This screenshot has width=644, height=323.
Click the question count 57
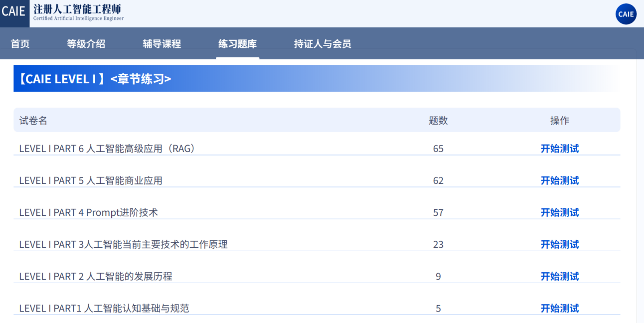(x=438, y=212)
